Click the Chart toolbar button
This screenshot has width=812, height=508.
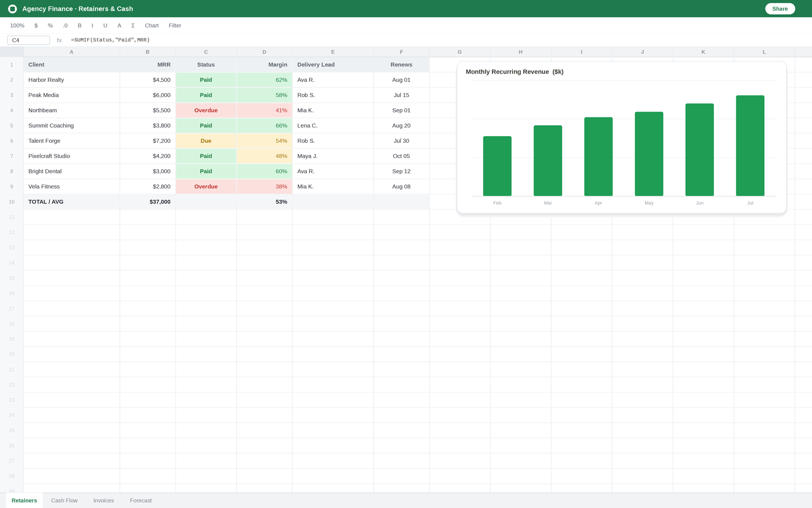click(x=152, y=25)
